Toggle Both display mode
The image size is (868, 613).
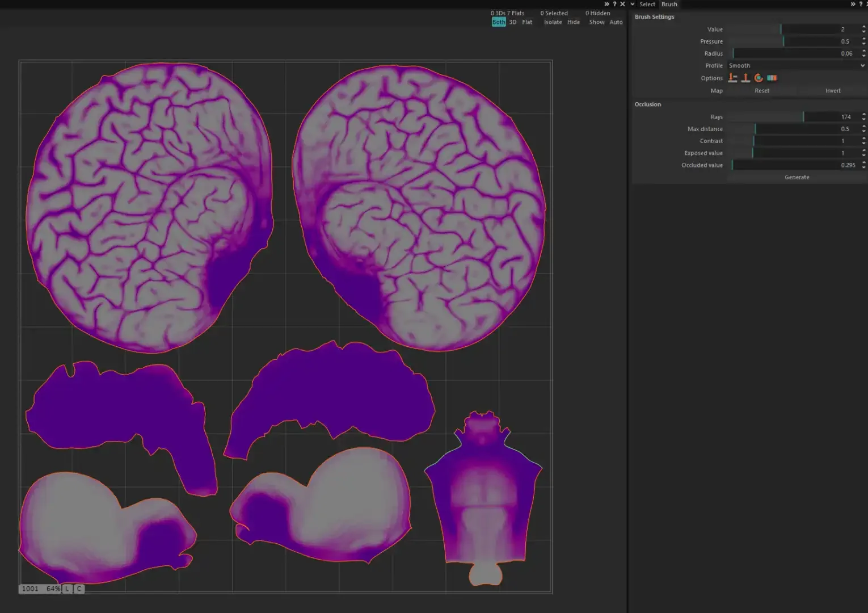(x=499, y=22)
